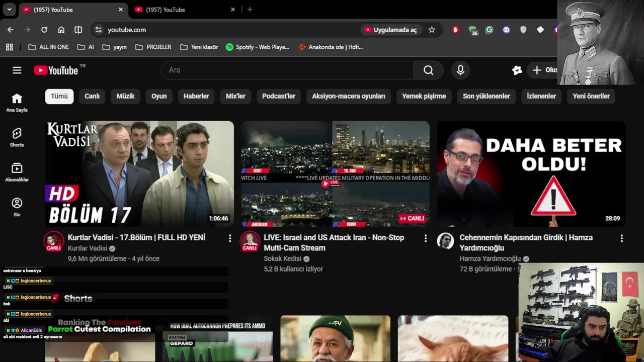Select the Yemek pişirme filter chip
The height and width of the screenshot is (362, 644).
pyautogui.click(x=424, y=96)
